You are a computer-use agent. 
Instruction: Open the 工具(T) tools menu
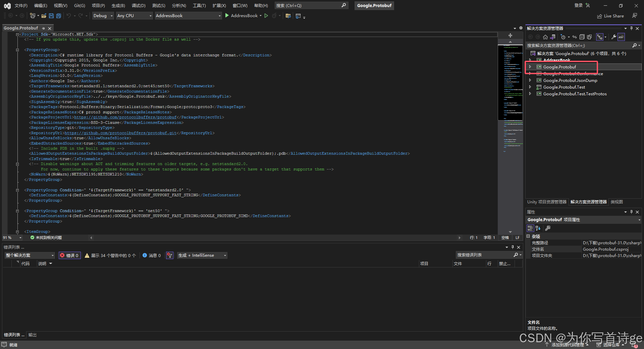(x=199, y=6)
